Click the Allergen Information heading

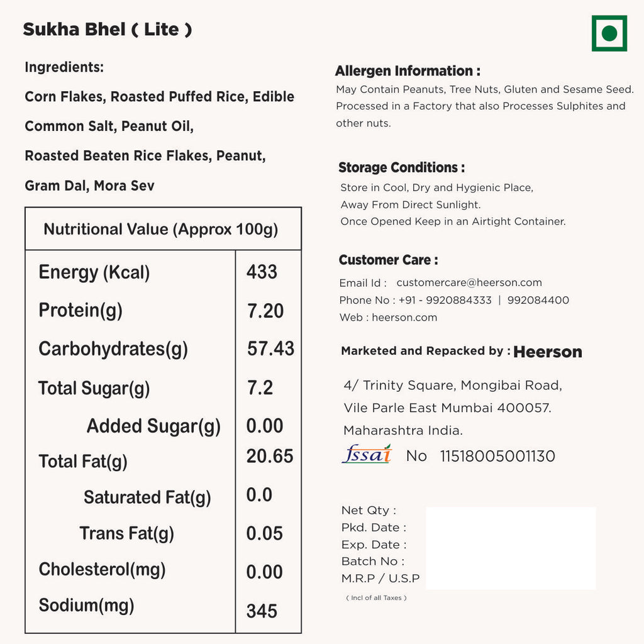[408, 71]
